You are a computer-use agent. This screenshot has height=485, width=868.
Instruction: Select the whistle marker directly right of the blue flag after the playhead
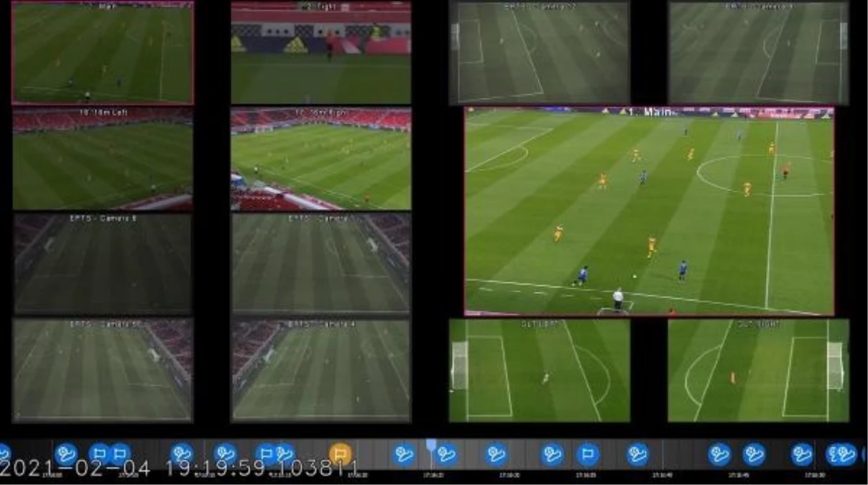pos(637,453)
